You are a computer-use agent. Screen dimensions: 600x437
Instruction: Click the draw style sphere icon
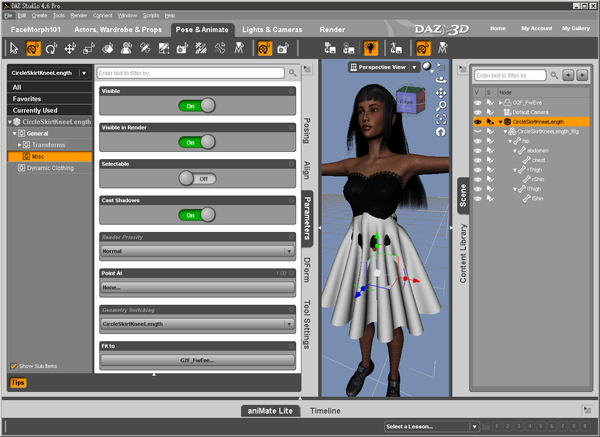427,67
